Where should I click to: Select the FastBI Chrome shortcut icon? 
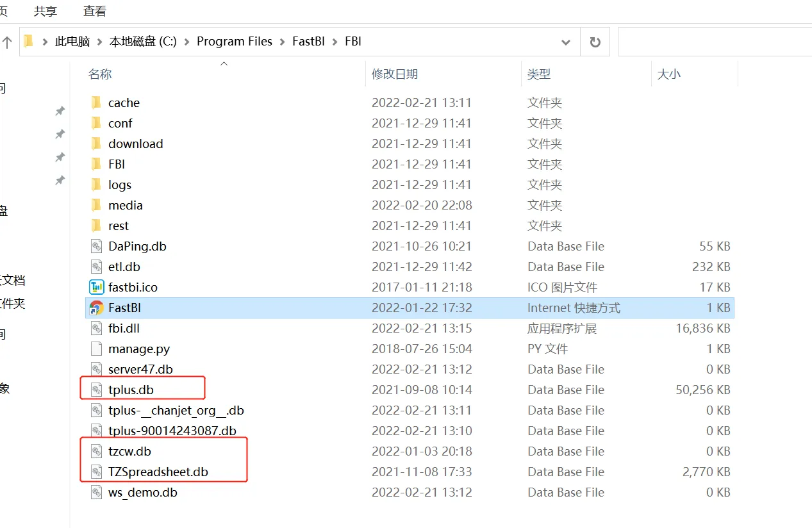tap(96, 308)
